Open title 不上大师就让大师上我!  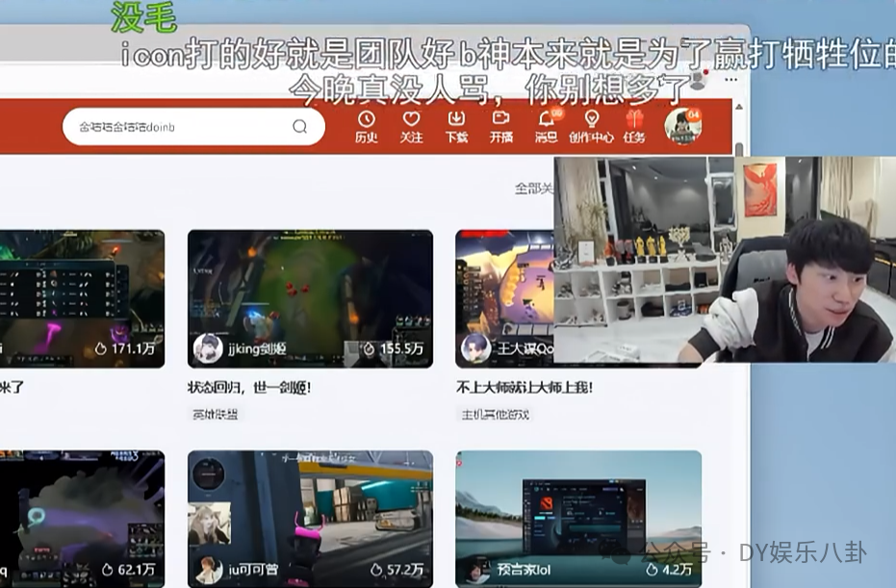(524, 388)
